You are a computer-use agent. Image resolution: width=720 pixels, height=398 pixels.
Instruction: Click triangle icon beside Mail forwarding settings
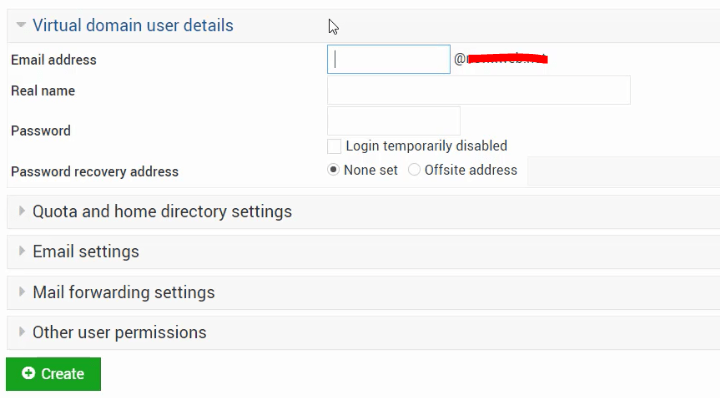click(22, 292)
